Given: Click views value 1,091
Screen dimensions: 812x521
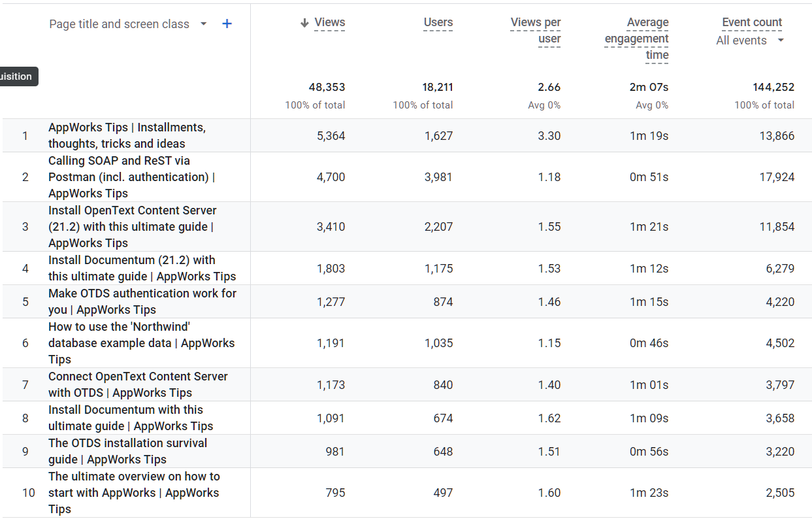Looking at the screenshot, I should click(331, 418).
